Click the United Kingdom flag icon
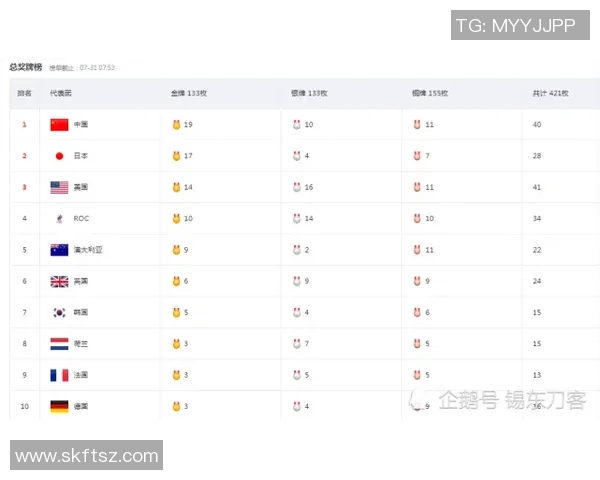Screen dimensions: 600x480 (x=59, y=281)
